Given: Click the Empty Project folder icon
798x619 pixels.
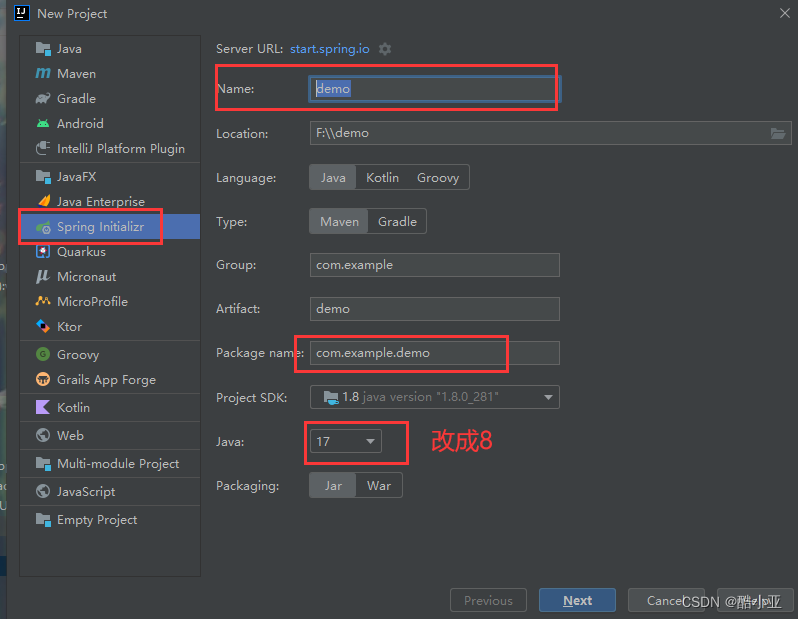Looking at the screenshot, I should (43, 520).
